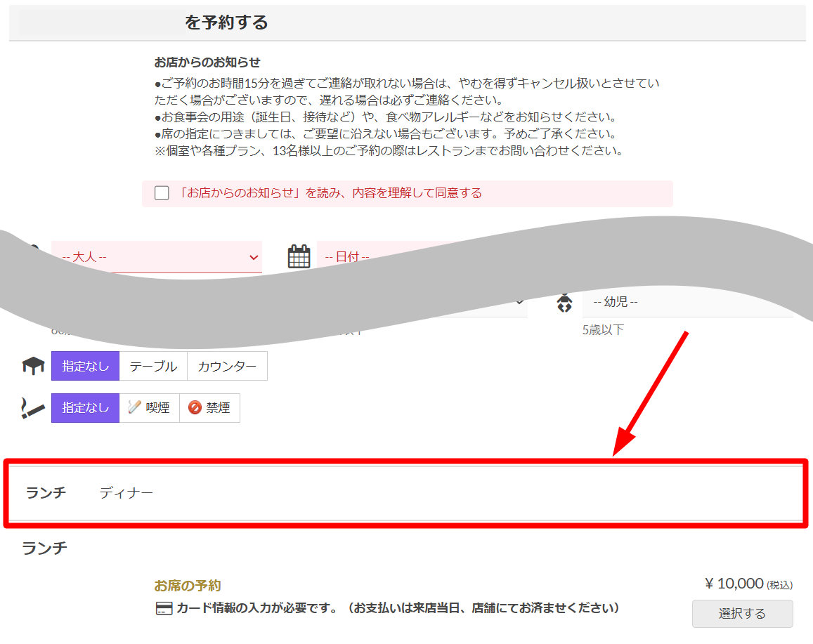Click the カード情報の入力が必要です notice
Screen dimensions: 813x644
tap(398, 608)
